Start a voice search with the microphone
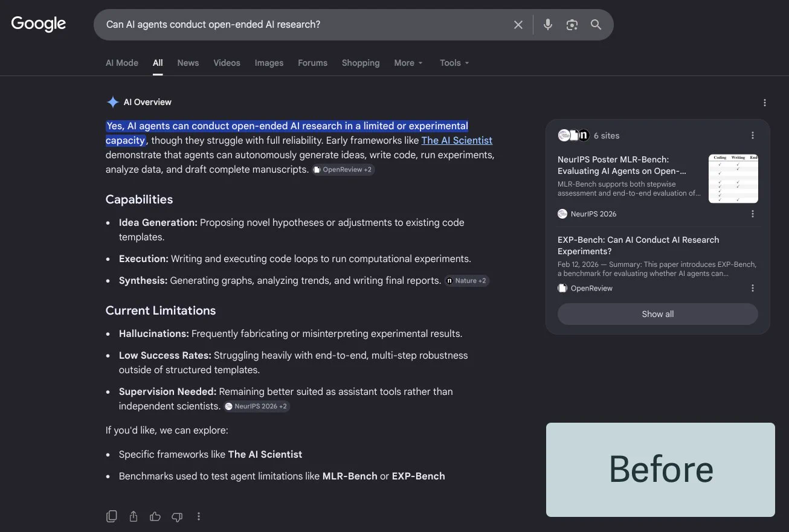Viewport: 789px width, 532px height. pyautogui.click(x=548, y=25)
